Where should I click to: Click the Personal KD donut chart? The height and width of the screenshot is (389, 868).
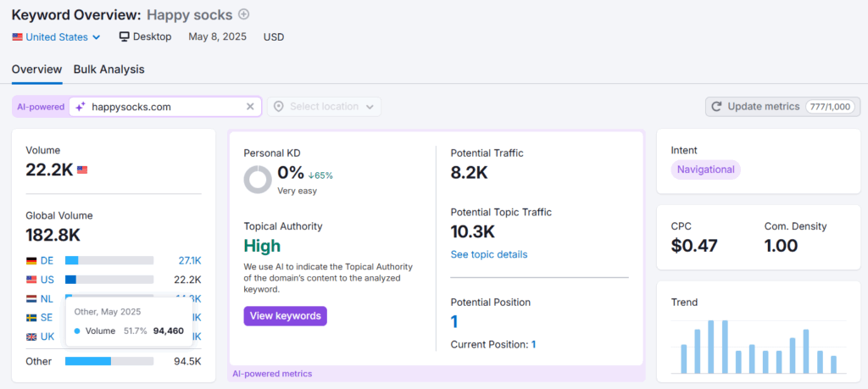[258, 180]
